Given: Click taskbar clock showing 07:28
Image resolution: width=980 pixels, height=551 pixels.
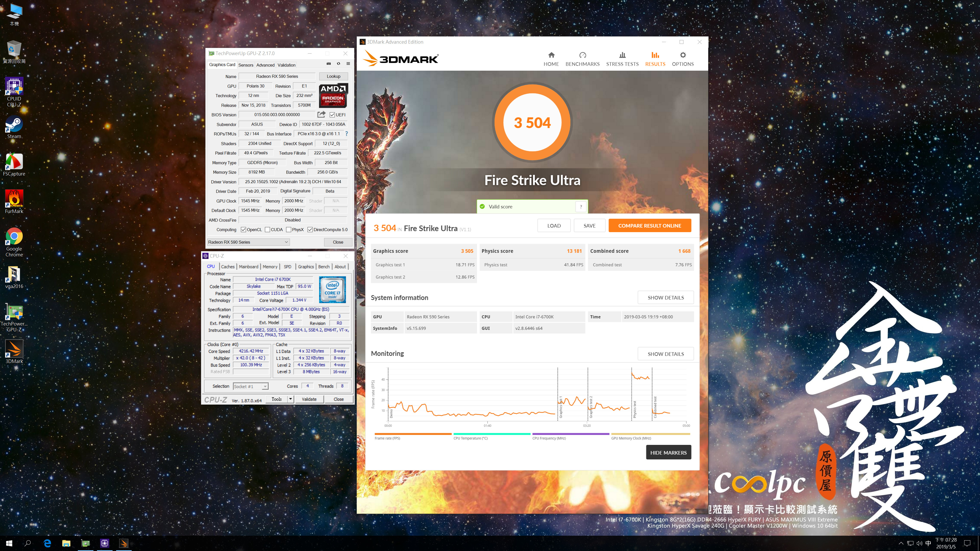Looking at the screenshot, I should coord(946,543).
